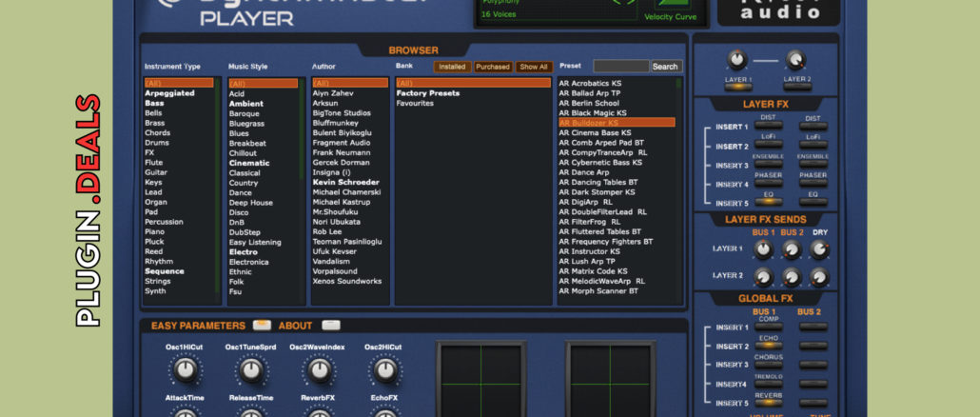Toggle ENSEMBLE insert in first Layer FX column
Screen dimensions: 980x417
pyautogui.click(x=768, y=165)
